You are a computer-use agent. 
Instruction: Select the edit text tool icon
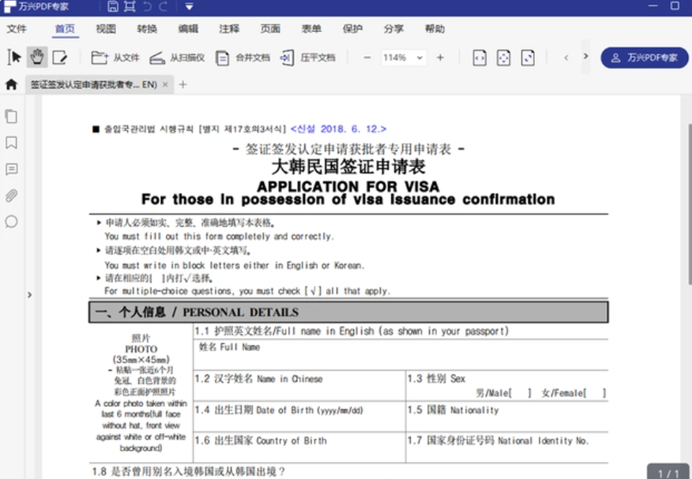tap(60, 57)
